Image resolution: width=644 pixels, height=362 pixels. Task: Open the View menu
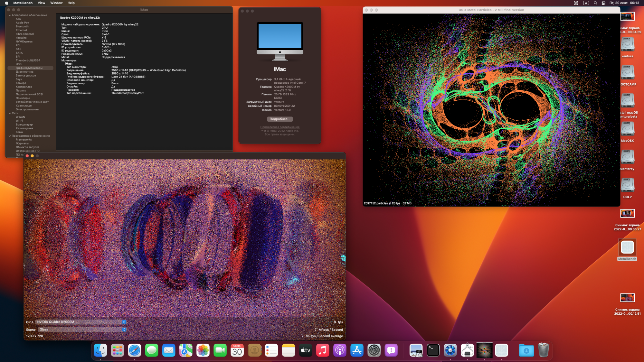point(41,3)
